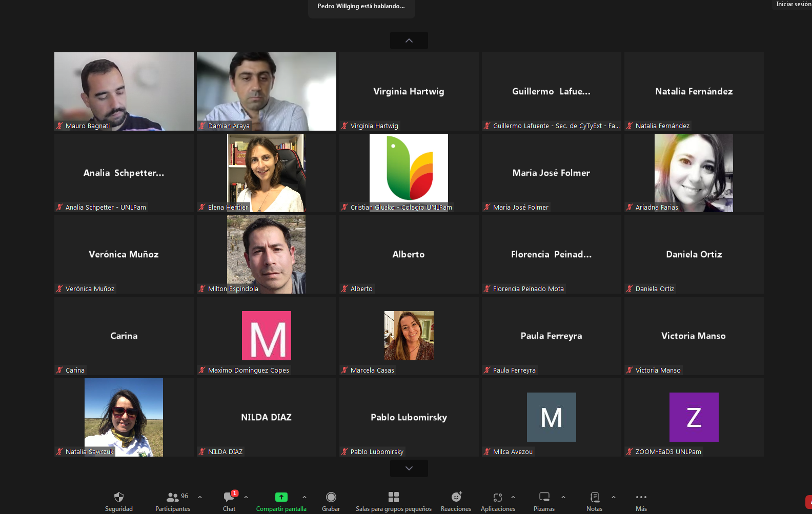The width and height of the screenshot is (812, 514).
Task: Expand the Chat options arrow
Action: coord(246,497)
